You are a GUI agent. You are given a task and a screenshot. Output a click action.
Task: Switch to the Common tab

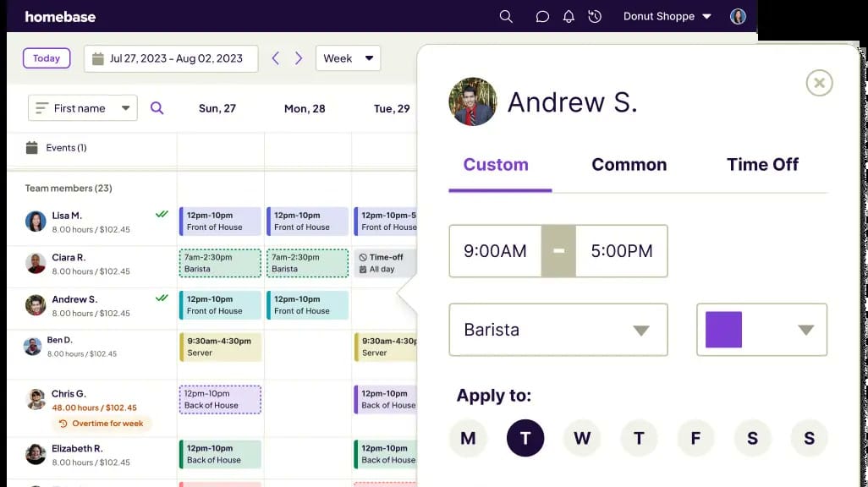(629, 164)
